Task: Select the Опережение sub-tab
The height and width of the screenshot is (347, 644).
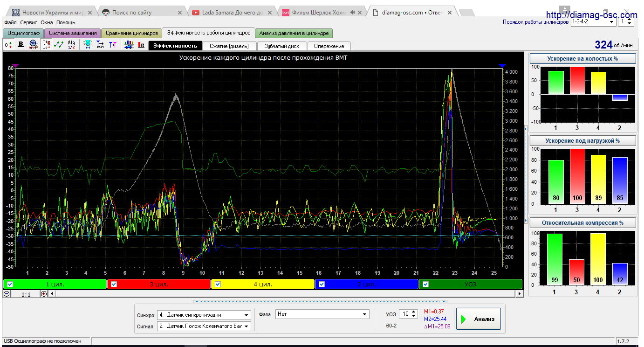Action: pyautogui.click(x=329, y=46)
